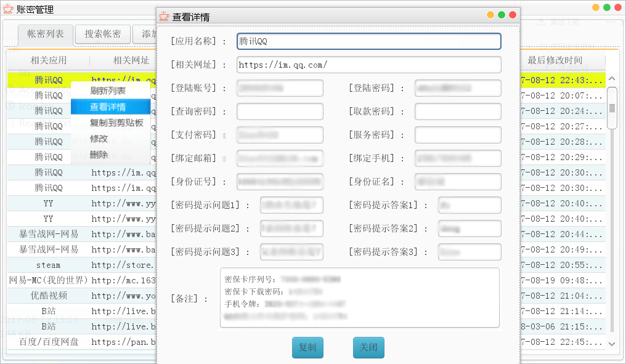Choose 刷新列表 from the context menu
This screenshot has height=364, width=626.
[110, 91]
